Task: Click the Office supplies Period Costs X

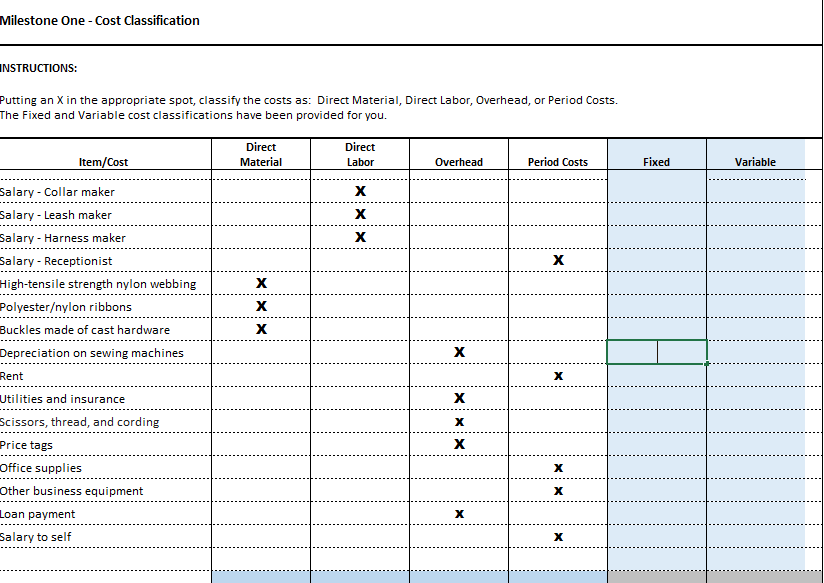Action: 558,467
